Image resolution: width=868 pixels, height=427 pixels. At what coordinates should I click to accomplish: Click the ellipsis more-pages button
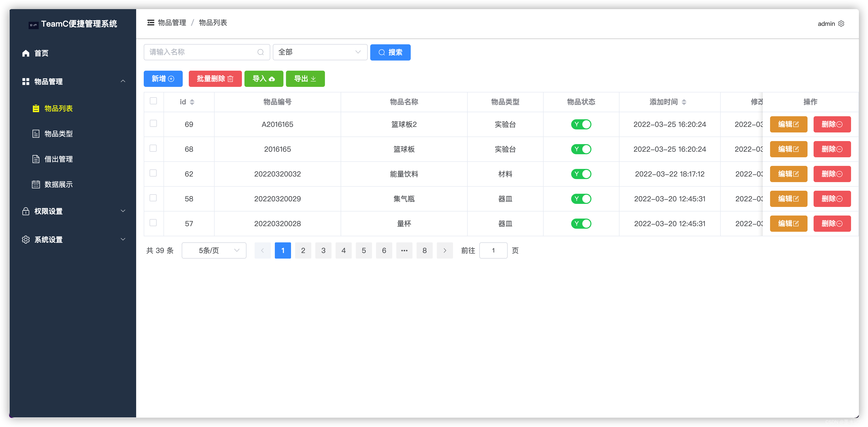click(x=404, y=250)
